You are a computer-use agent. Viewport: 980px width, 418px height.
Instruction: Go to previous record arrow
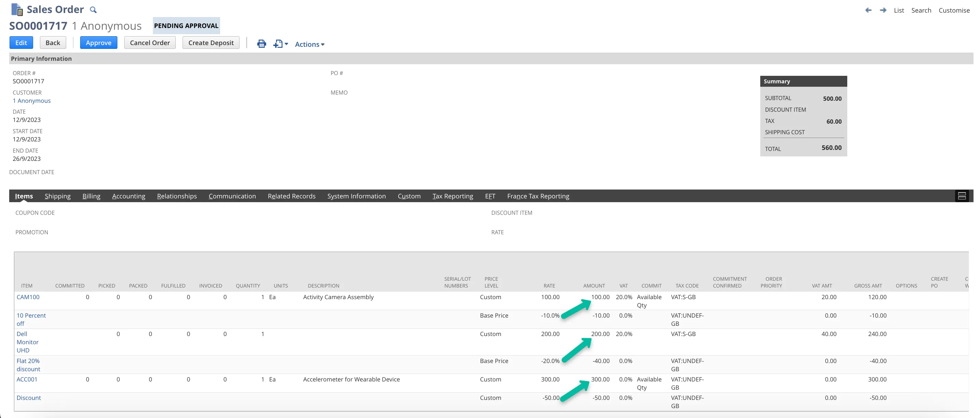click(868, 10)
